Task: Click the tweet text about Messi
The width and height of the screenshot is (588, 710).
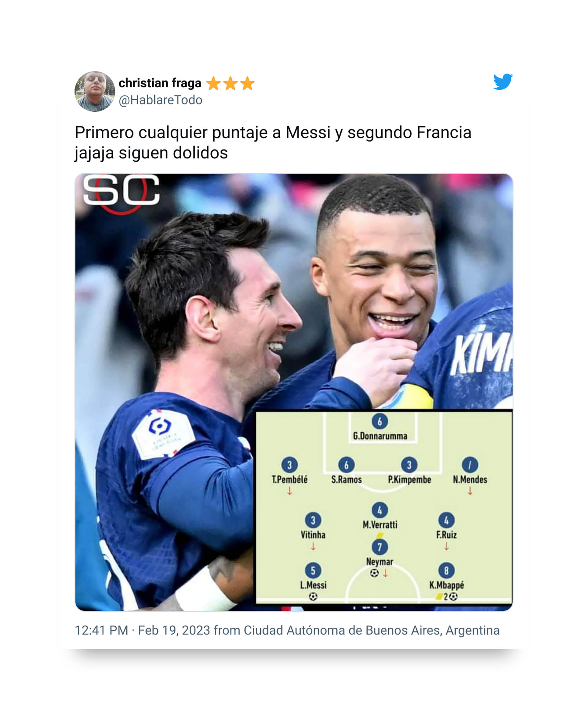Action: pyautogui.click(x=273, y=142)
